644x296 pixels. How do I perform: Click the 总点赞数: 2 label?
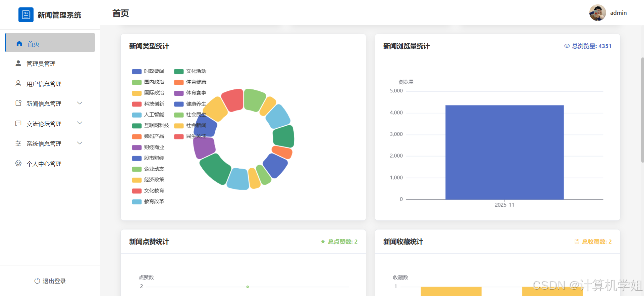342,242
